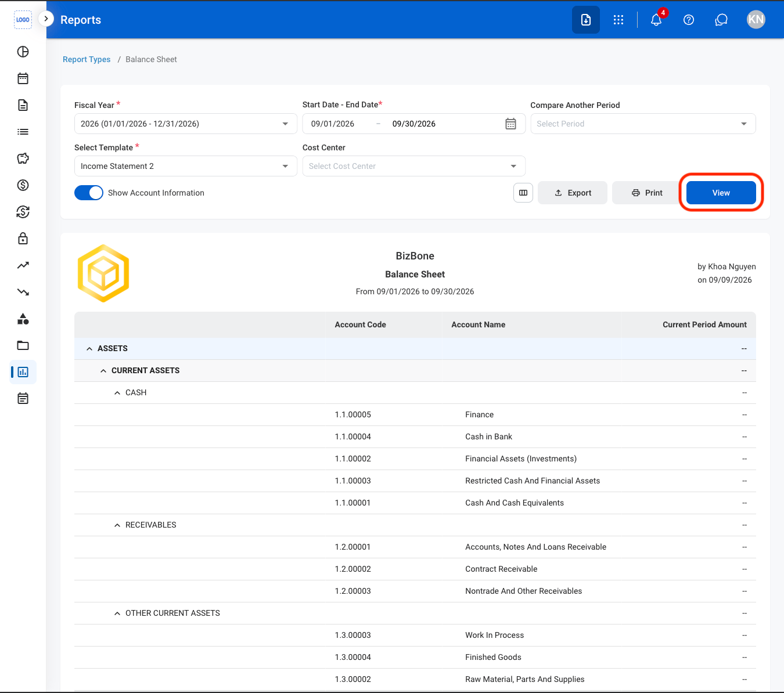Open the Select Template dropdown
Viewport: 784px width, 693px height.
point(185,166)
